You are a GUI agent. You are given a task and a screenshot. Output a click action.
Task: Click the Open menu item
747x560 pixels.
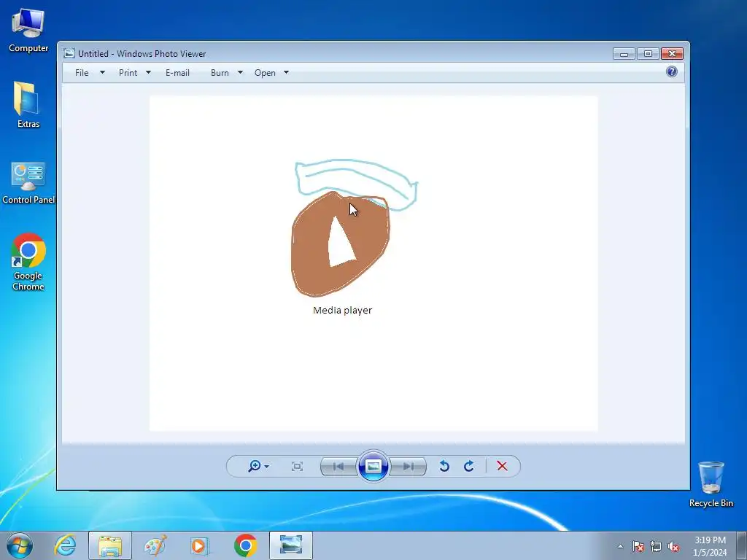coord(265,72)
